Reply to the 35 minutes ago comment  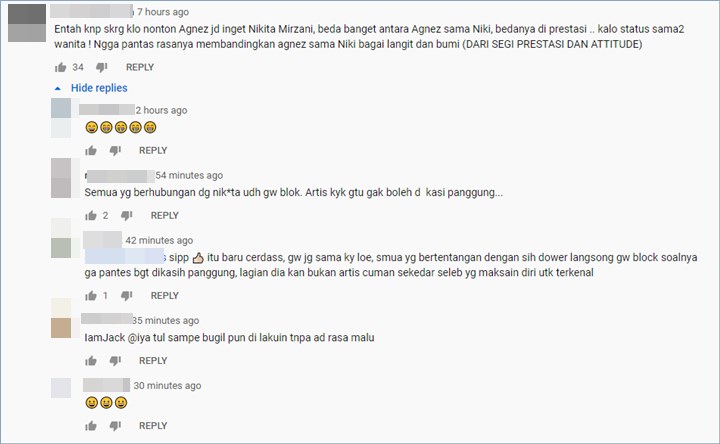coord(153,361)
